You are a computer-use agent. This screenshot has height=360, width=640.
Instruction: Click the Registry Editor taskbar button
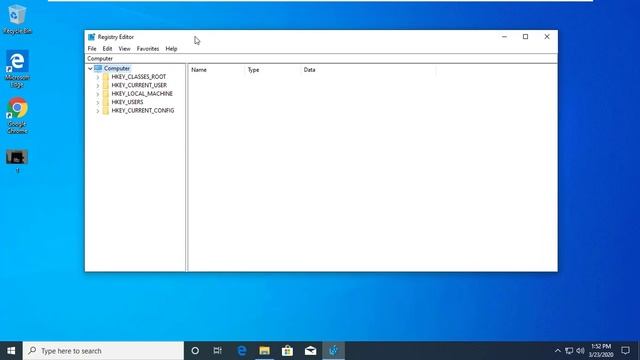(x=333, y=351)
